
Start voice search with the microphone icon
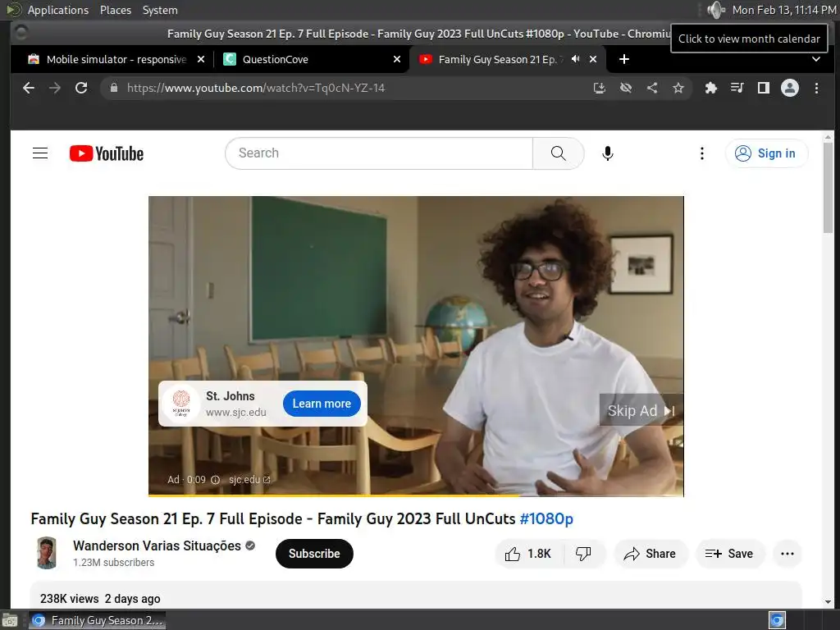point(608,153)
